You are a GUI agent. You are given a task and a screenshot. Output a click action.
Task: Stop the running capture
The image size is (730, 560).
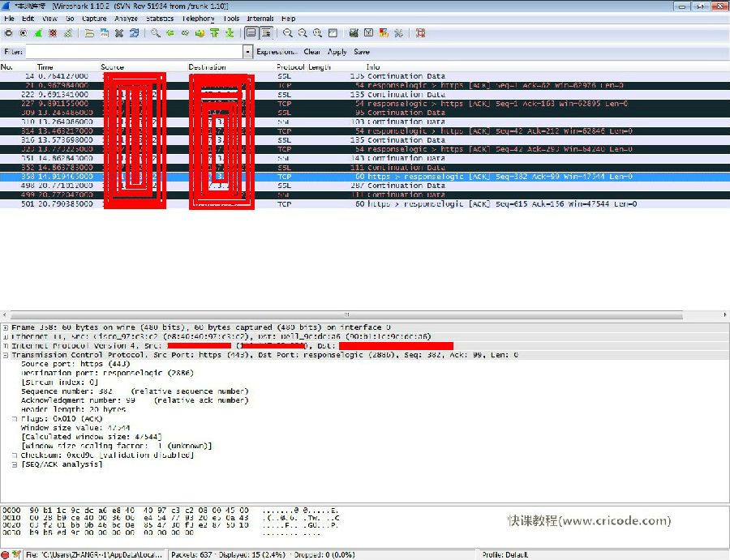(x=53, y=33)
